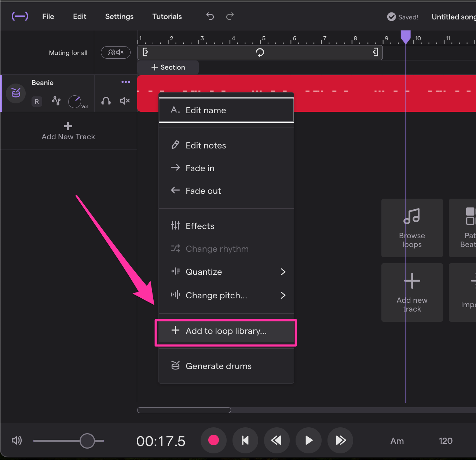Click the 00:17.5 time display
476x475 pixels.
[161, 441]
